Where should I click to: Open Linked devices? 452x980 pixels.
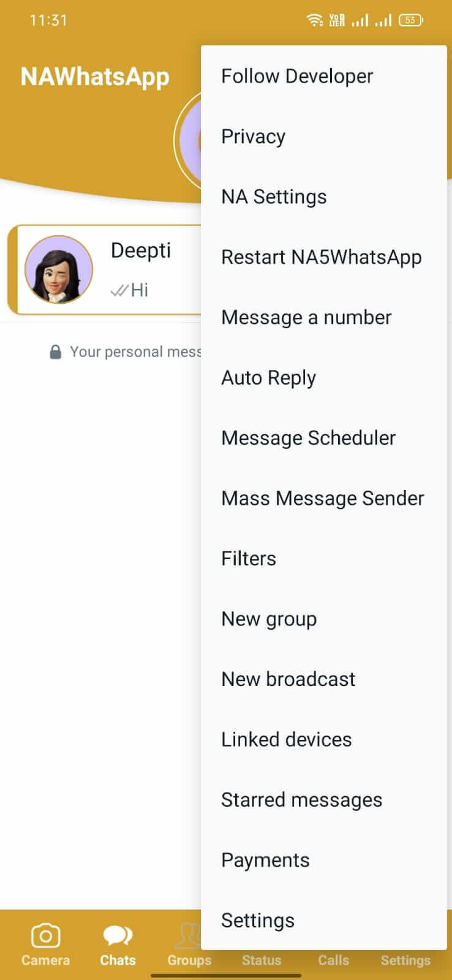pos(323,739)
